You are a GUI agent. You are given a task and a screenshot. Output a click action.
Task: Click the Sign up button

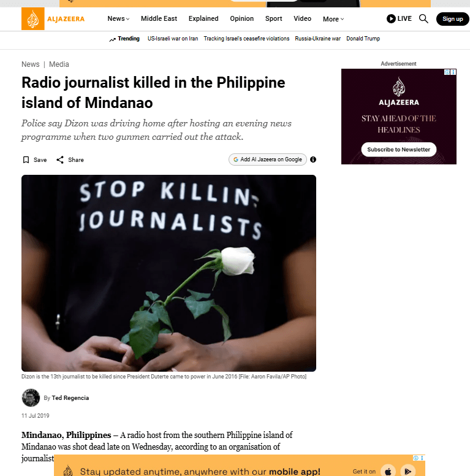[x=452, y=19]
